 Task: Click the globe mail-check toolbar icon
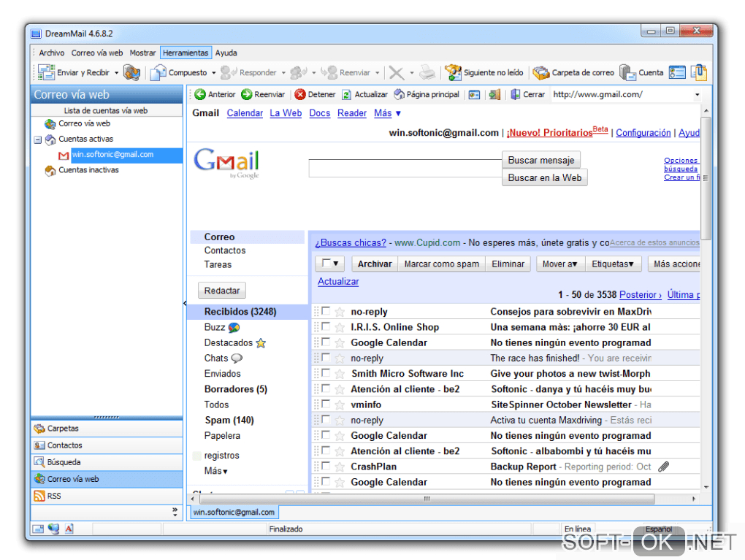(x=131, y=72)
